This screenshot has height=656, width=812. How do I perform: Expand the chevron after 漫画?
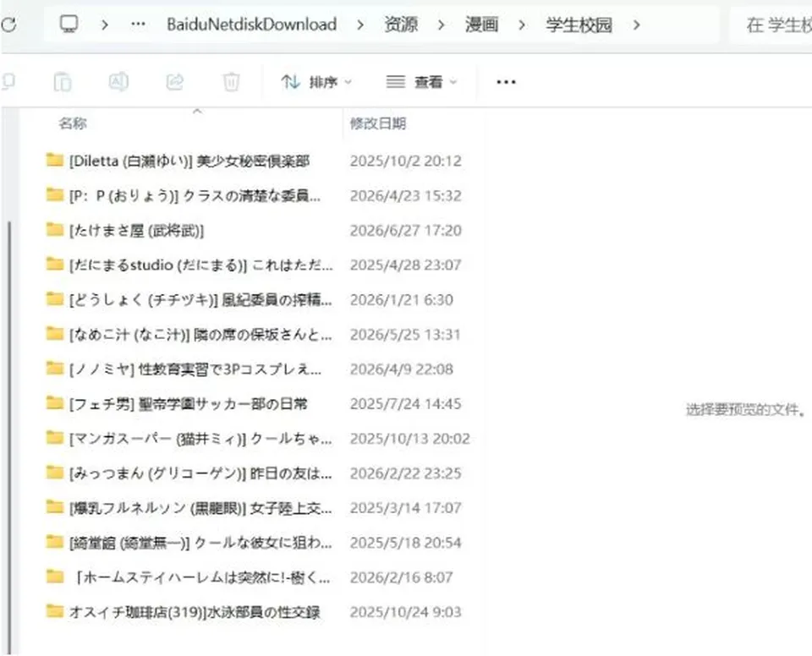pyautogui.click(x=522, y=25)
